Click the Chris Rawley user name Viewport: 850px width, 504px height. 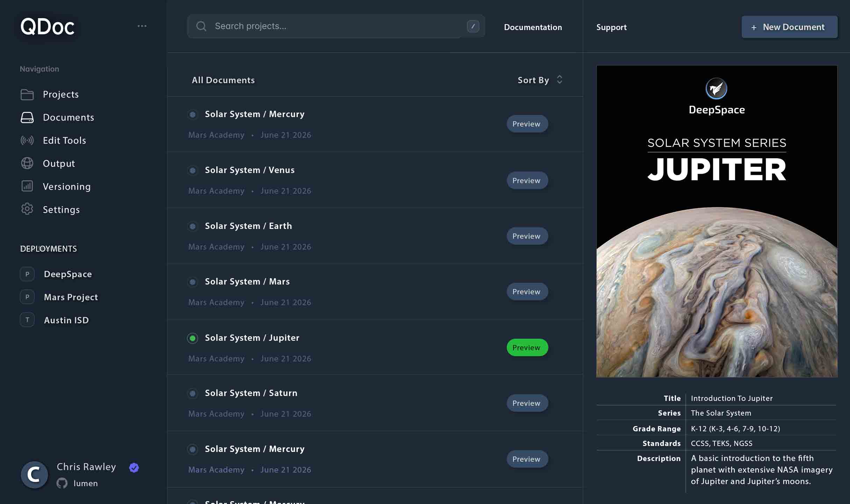(x=86, y=467)
